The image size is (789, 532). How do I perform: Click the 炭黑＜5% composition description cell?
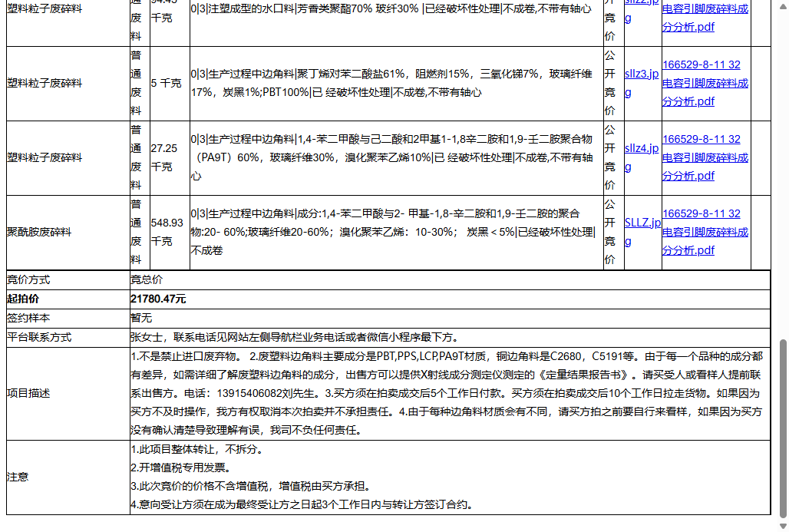click(397, 232)
